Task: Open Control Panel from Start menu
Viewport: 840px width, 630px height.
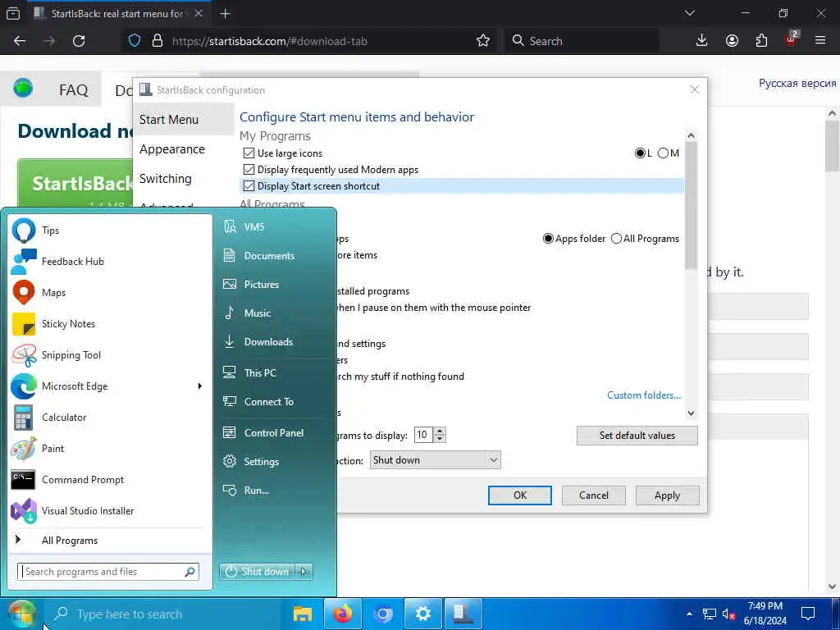Action: (274, 433)
